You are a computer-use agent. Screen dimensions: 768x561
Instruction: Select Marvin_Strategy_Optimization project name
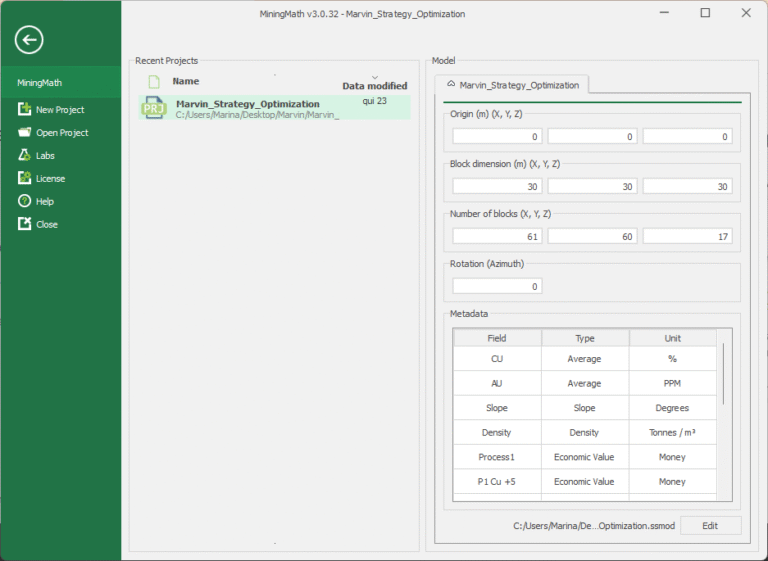(248, 104)
